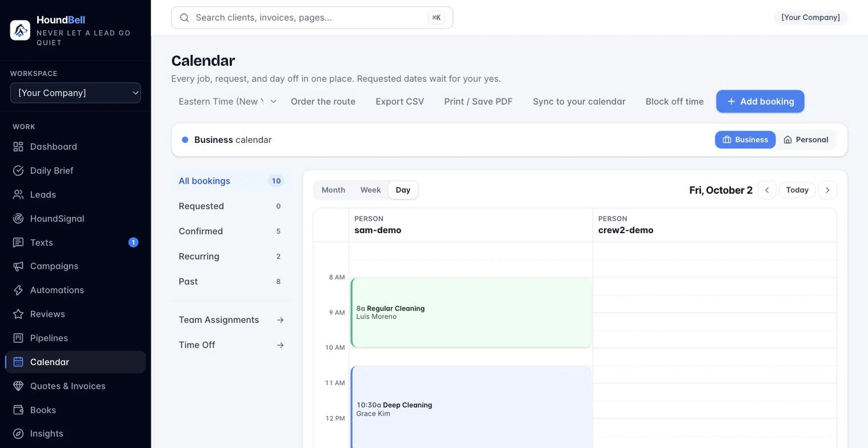Filter by Past bookings
The width and height of the screenshot is (868, 448).
[231, 281]
